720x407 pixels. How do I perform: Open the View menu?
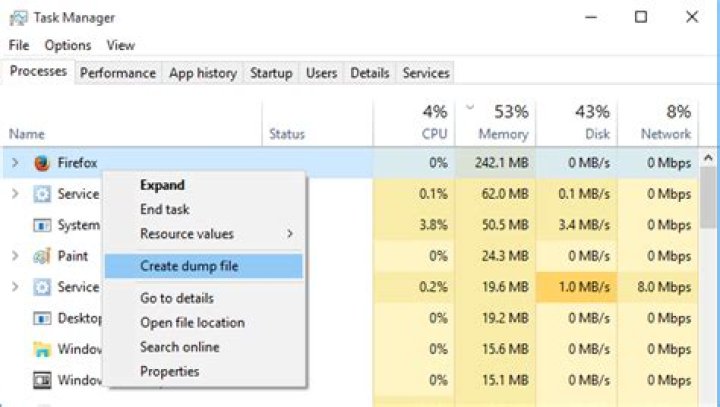(x=121, y=45)
